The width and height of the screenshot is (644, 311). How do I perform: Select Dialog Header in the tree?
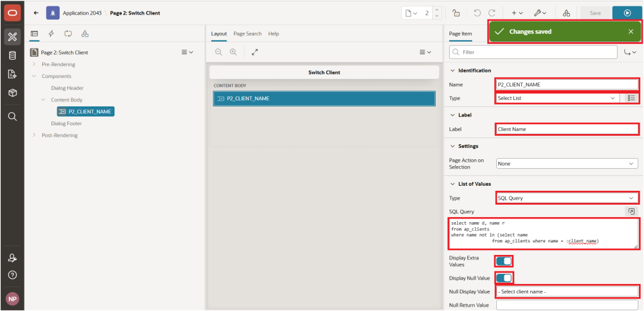click(x=67, y=88)
